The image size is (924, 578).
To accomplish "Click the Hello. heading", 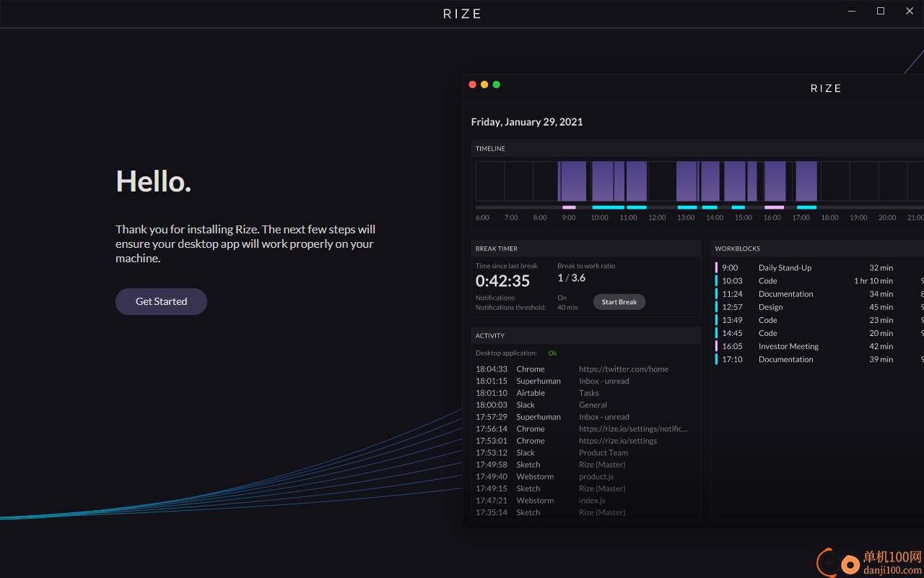I will (154, 181).
